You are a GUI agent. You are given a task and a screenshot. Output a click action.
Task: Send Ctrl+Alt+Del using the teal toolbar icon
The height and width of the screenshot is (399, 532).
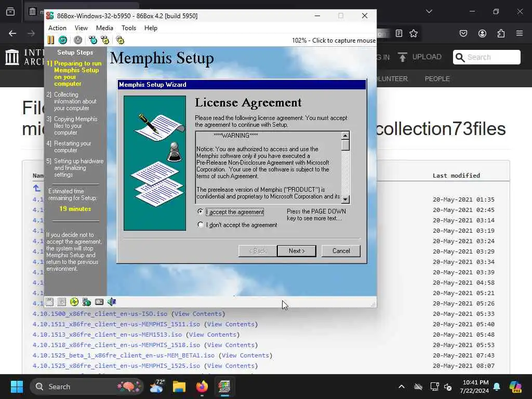[x=92, y=40]
